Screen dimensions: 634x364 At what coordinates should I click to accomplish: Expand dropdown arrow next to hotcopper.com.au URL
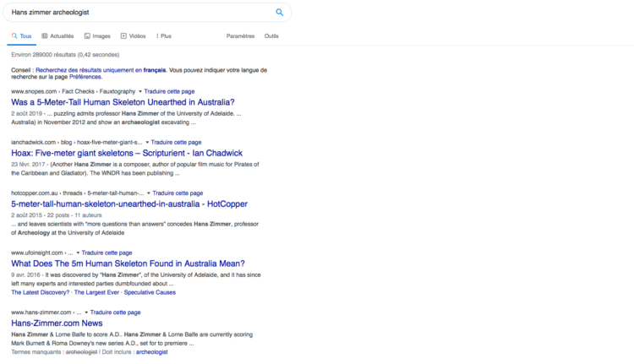(x=149, y=193)
